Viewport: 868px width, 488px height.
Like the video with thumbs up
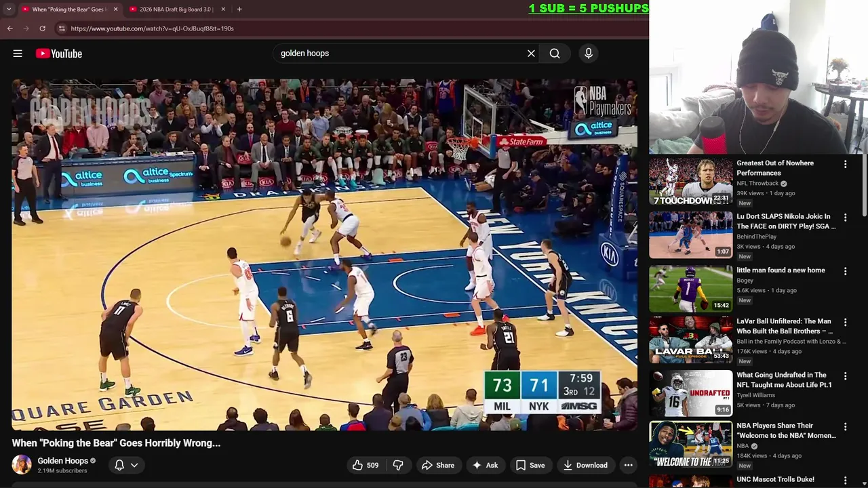[366, 465]
